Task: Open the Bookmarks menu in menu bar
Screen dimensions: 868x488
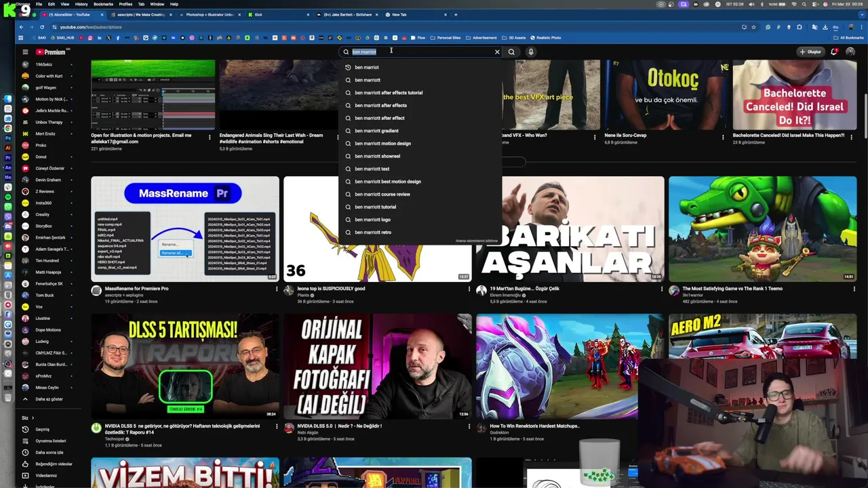Action: [104, 4]
